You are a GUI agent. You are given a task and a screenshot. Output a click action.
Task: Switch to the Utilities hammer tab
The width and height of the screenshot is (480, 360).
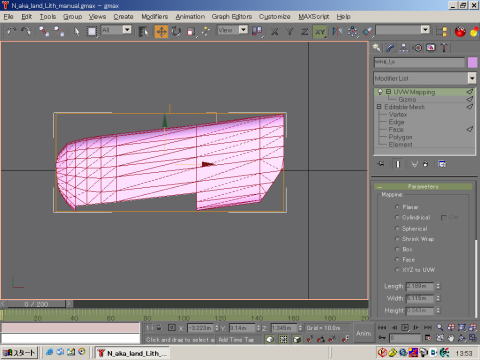click(444, 48)
